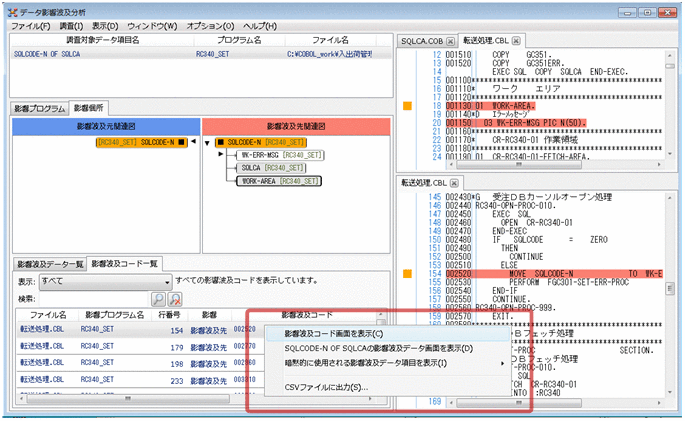Expand 暗黙的に使用される影響波及データ項目を表示 submenu arrow
The image size is (685, 421).
tap(502, 363)
